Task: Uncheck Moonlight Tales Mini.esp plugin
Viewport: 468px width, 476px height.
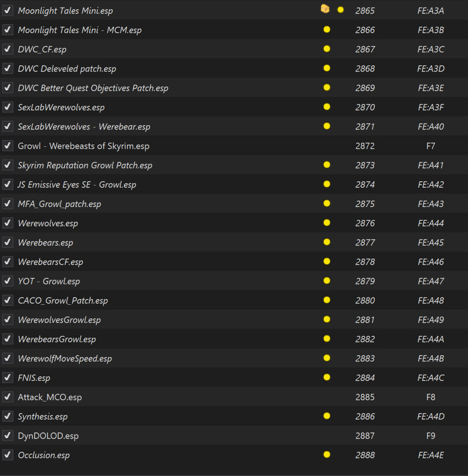Action: click(7, 10)
